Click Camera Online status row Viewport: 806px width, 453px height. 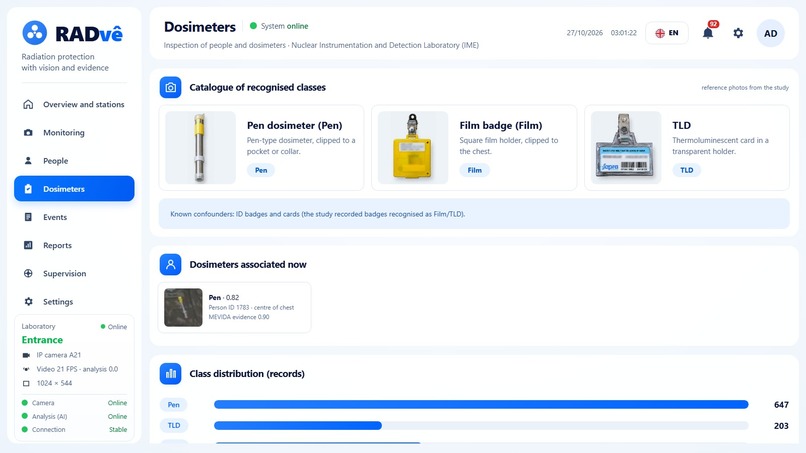[74, 403]
